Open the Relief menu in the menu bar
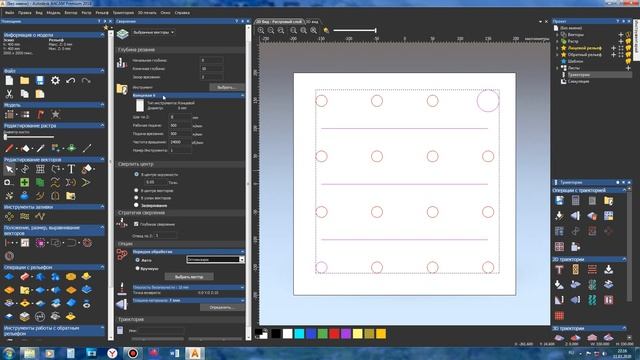 (102, 13)
